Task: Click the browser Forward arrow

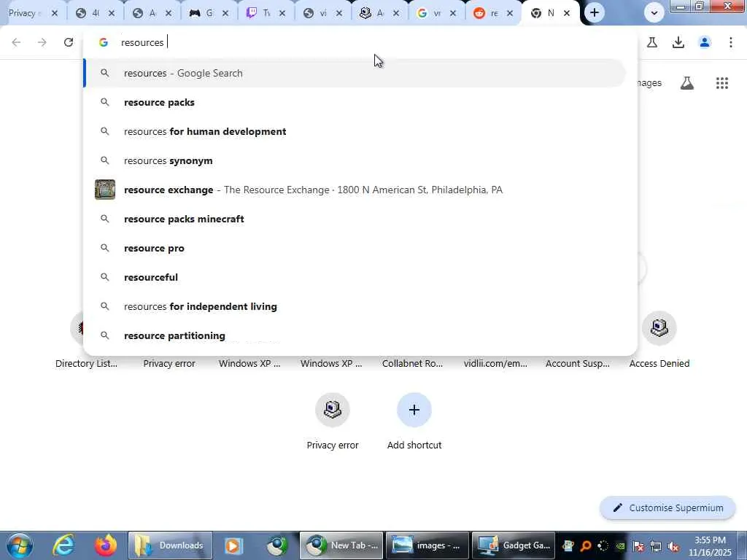Action: [42, 42]
